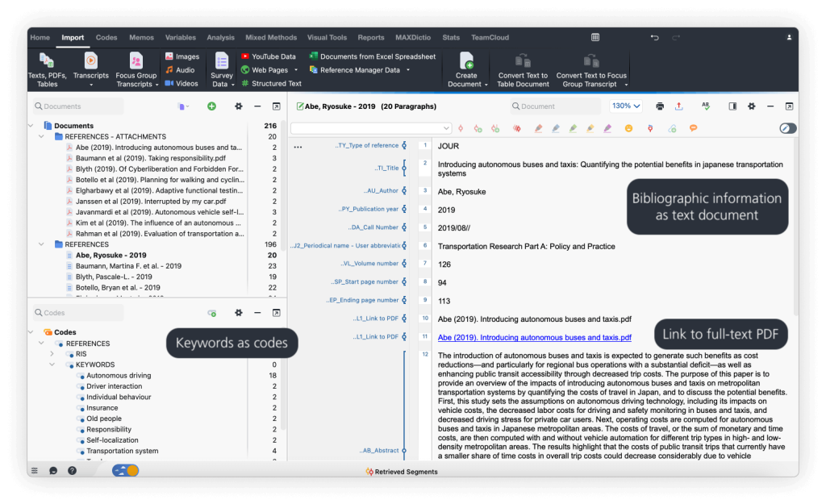Toggle the activation switch in status bar

[x=125, y=471]
